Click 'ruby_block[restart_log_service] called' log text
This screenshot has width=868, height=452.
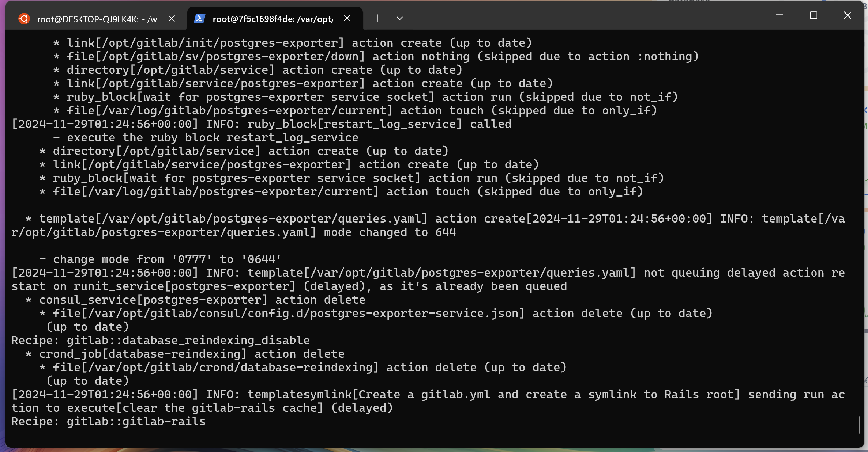point(379,124)
